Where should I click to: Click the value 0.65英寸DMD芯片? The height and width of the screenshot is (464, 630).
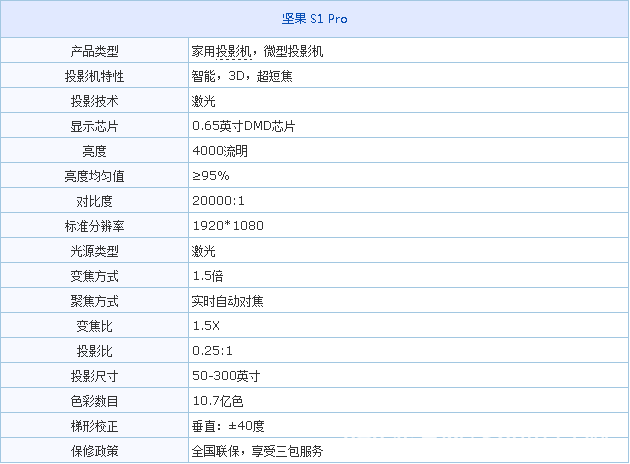tap(243, 126)
